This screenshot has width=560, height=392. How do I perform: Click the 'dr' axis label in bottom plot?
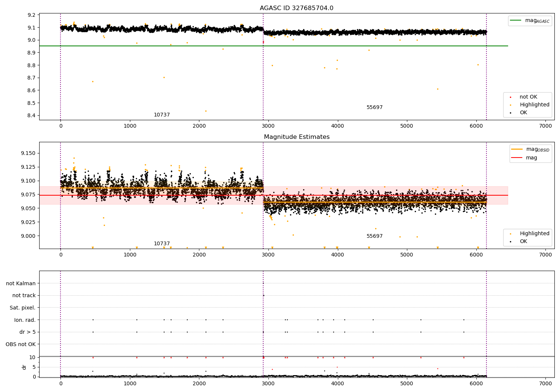24,367
